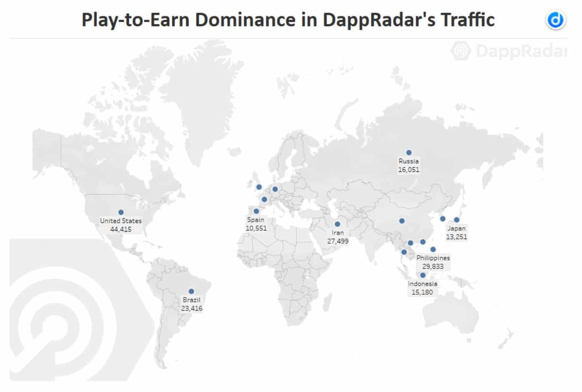Click the large DappRadar watermark logo

pos(64,317)
